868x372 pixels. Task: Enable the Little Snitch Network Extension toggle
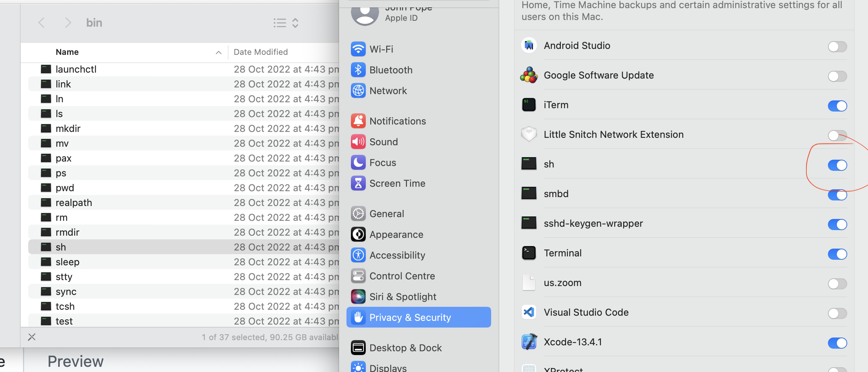click(838, 136)
